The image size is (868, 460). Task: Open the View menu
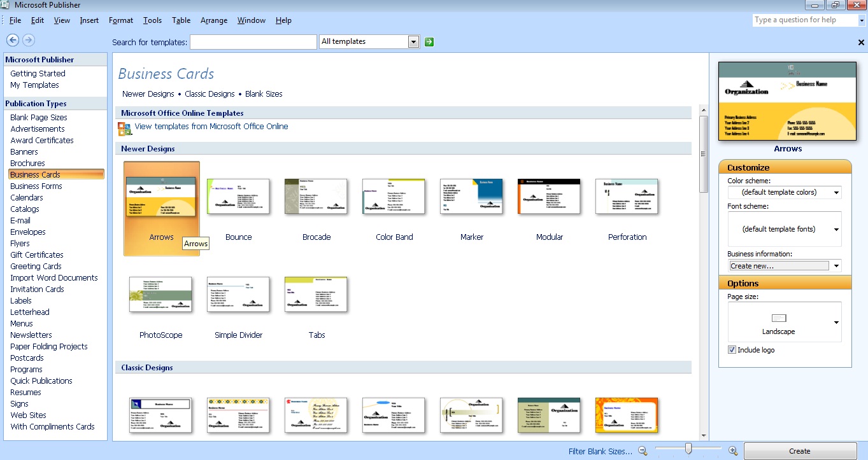62,20
